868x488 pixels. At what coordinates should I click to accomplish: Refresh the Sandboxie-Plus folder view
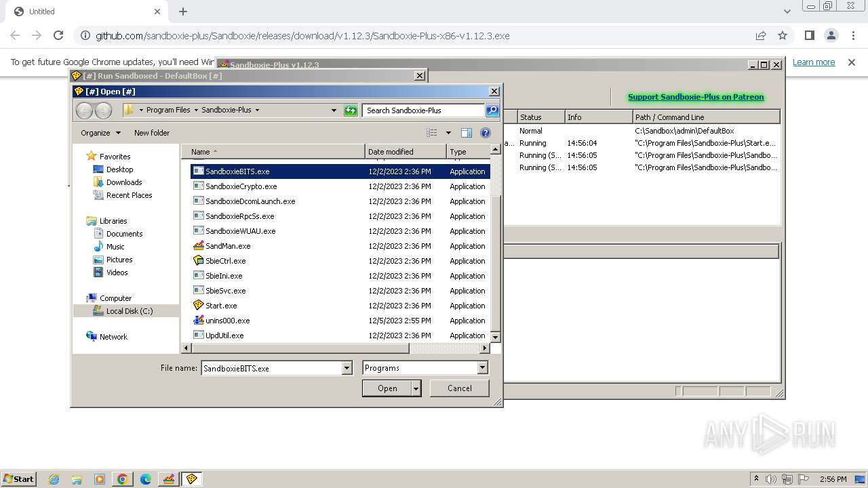(351, 110)
